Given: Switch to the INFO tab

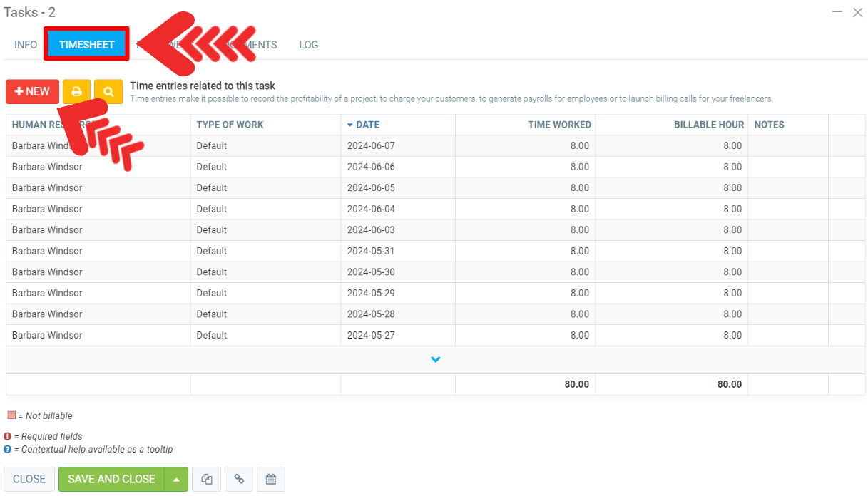Looking at the screenshot, I should [x=26, y=45].
